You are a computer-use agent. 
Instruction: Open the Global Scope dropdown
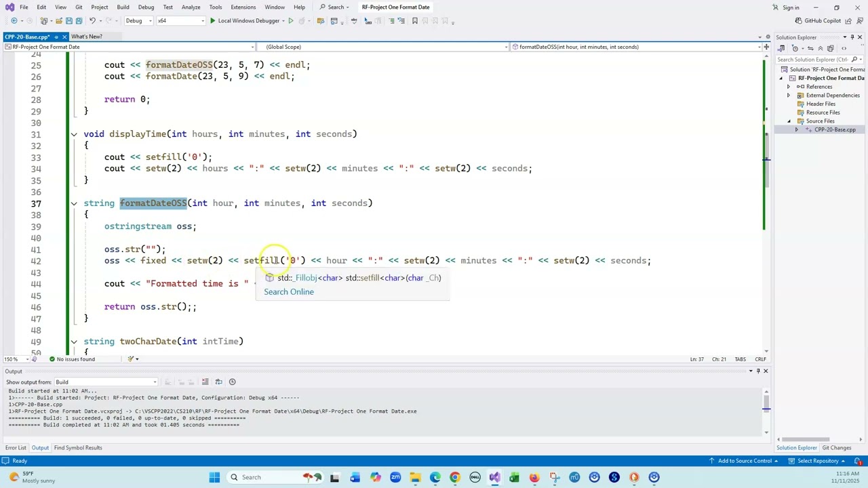(x=383, y=47)
